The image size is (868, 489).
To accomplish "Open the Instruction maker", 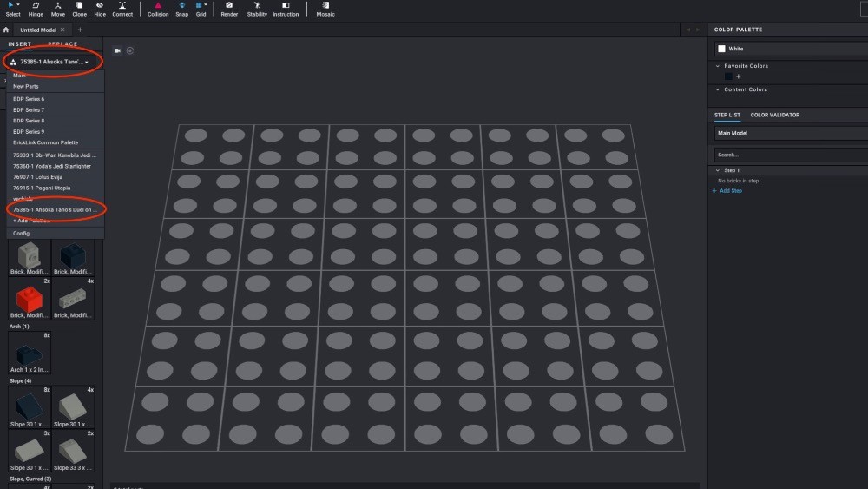I will coord(286,9).
